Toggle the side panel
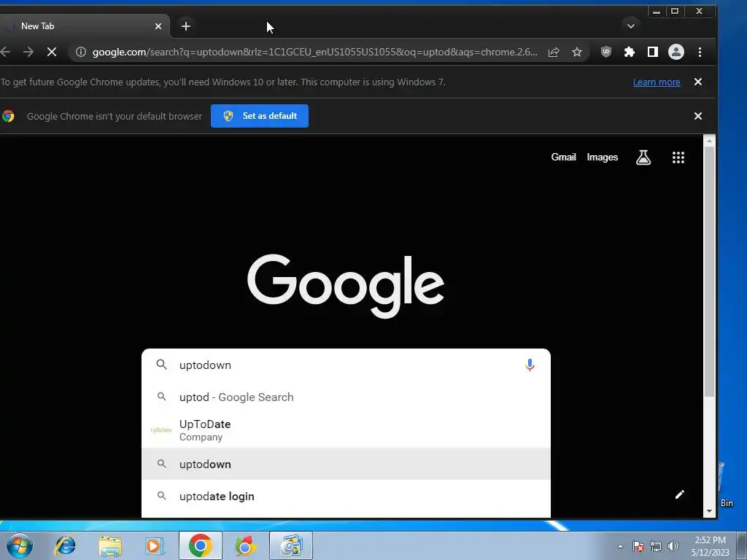This screenshot has width=747, height=560. [653, 52]
